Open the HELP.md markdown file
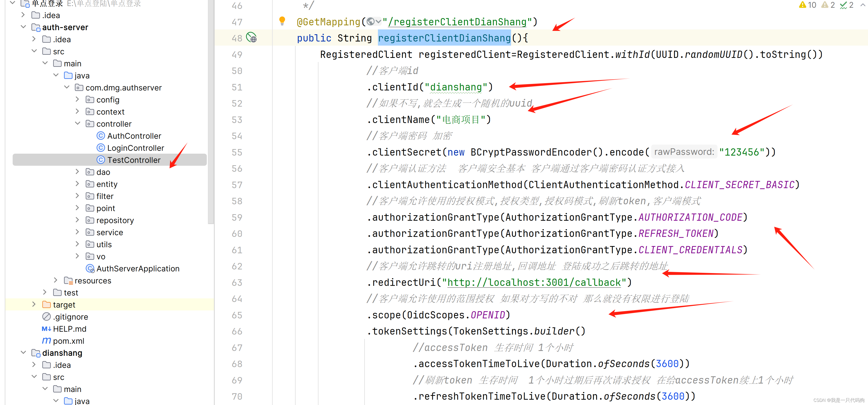 coord(69,329)
